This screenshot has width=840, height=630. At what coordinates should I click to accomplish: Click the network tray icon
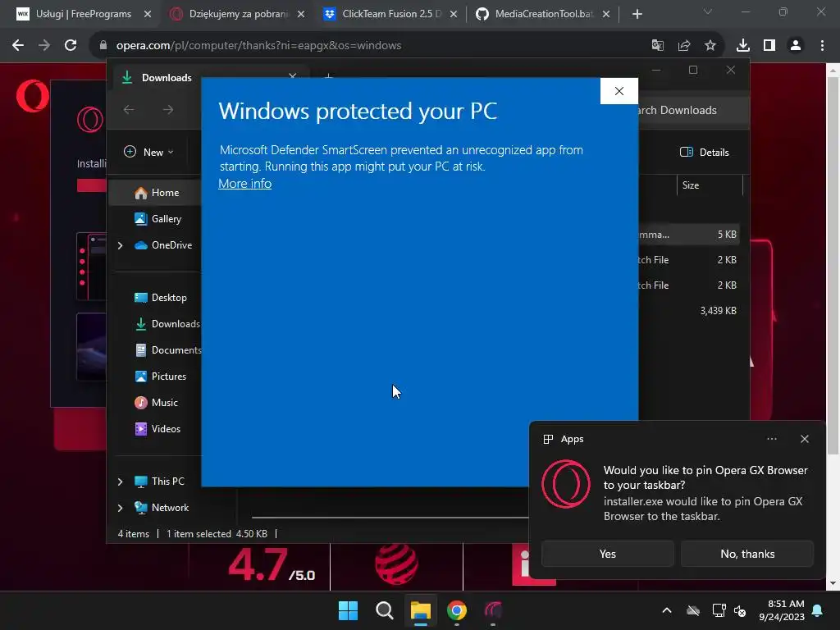719,610
